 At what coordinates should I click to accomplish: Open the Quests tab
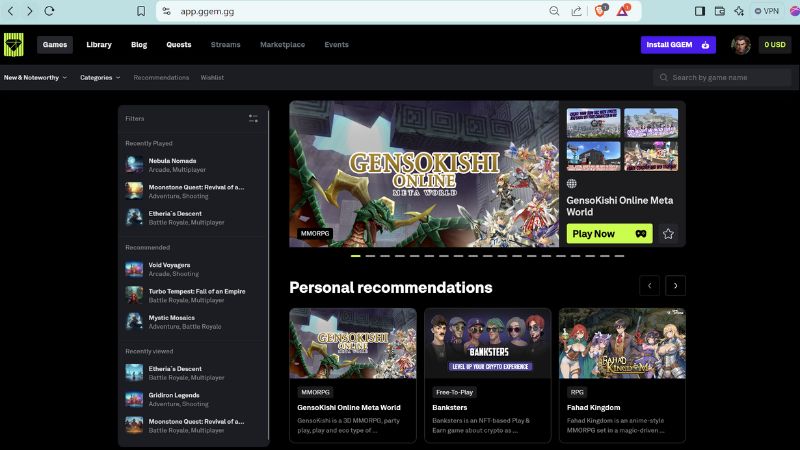[179, 45]
